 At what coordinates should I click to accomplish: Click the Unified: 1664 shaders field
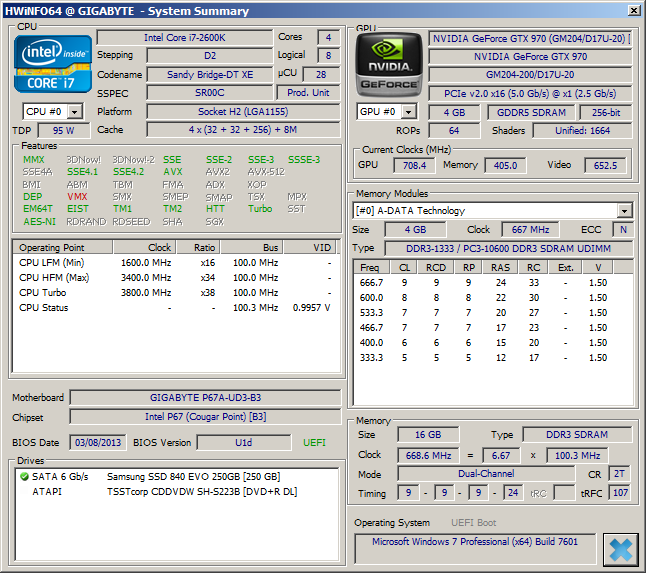tap(582, 131)
